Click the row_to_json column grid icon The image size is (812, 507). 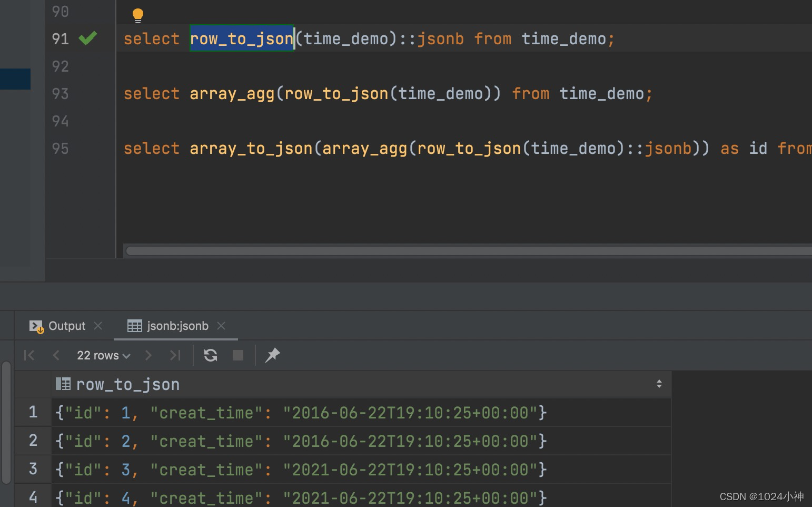tap(63, 384)
